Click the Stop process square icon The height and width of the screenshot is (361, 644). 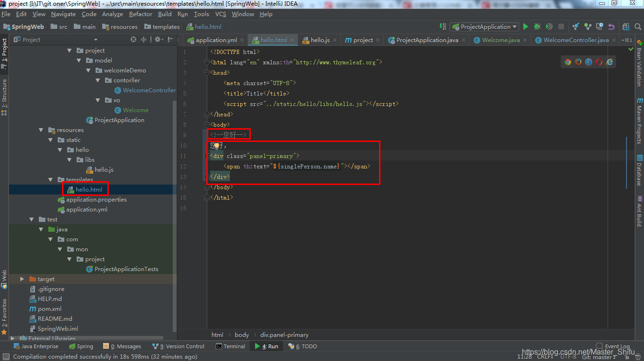point(561,27)
